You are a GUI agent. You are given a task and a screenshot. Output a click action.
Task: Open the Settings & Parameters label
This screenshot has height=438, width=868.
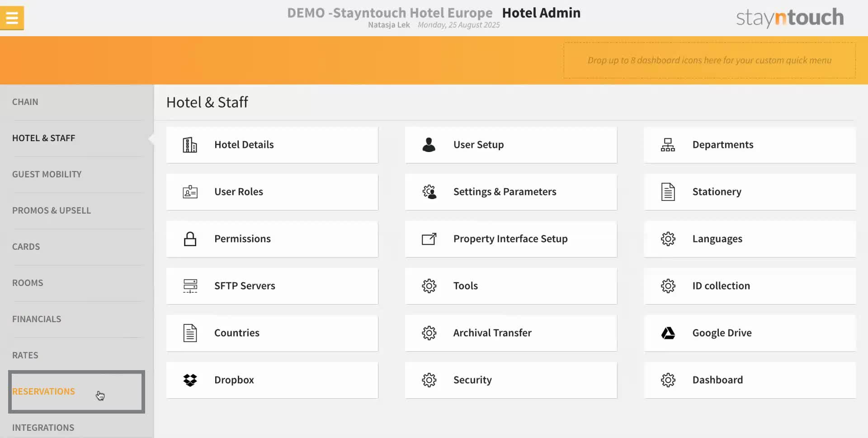click(505, 192)
